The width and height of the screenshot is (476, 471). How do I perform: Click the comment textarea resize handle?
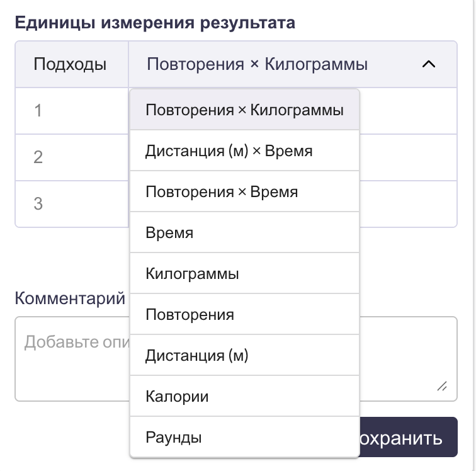[x=443, y=387]
